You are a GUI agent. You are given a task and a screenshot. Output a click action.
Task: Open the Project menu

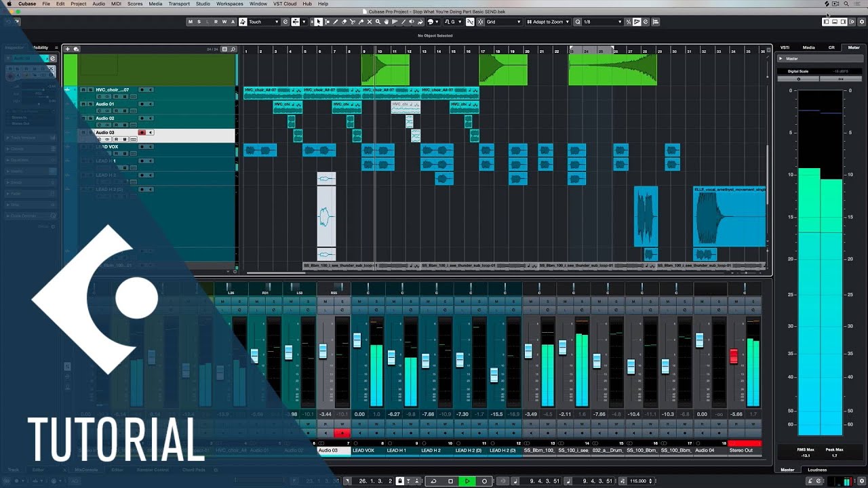(79, 3)
